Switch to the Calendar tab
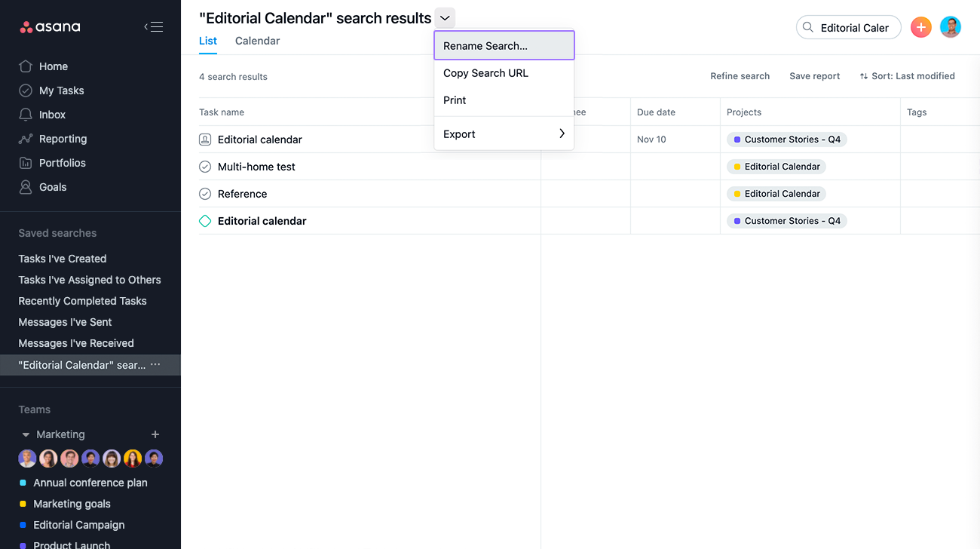Screen dimensions: 980x549 click(x=257, y=41)
